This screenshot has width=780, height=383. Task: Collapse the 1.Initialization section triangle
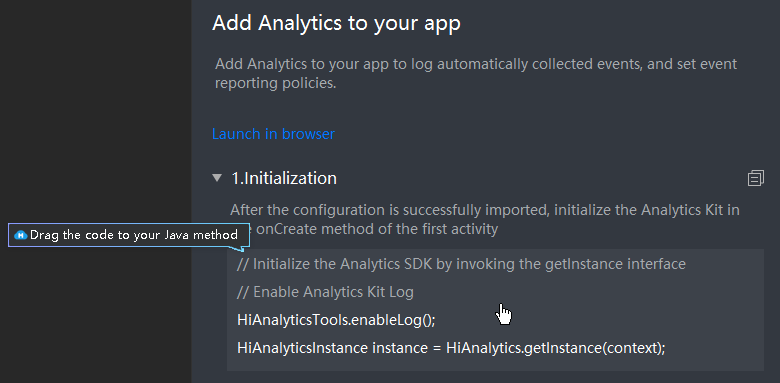tap(217, 178)
